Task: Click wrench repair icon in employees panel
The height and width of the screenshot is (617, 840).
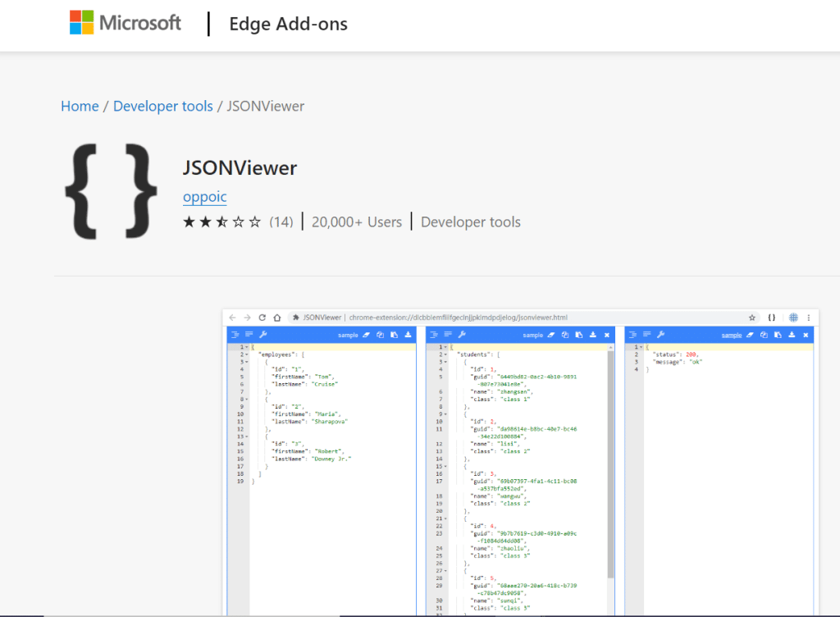Action: click(263, 335)
